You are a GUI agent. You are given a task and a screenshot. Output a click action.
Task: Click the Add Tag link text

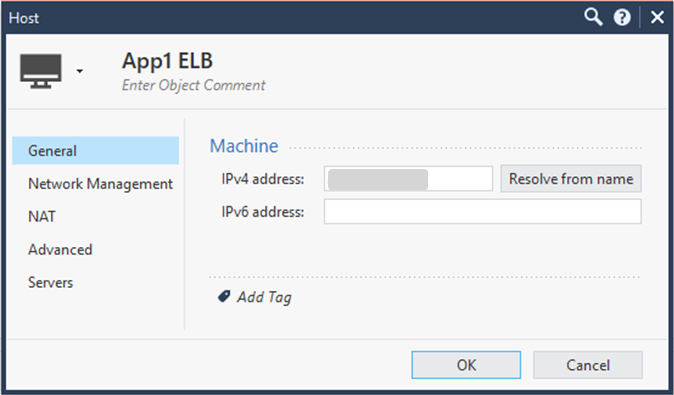click(264, 297)
